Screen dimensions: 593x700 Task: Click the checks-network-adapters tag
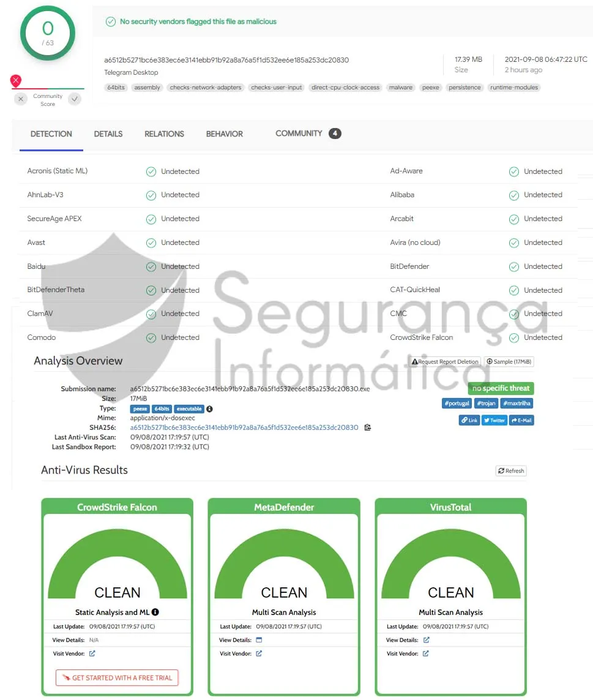coord(206,88)
